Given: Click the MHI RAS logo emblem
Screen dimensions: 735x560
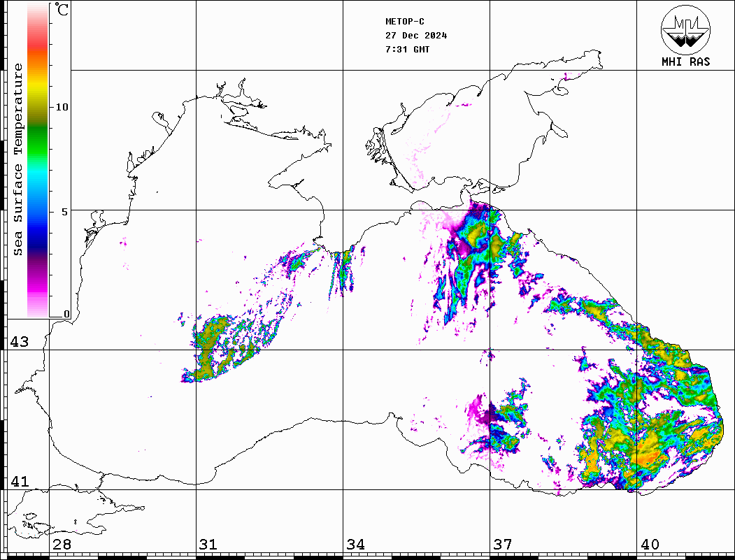Looking at the screenshot, I should pyautogui.click(x=686, y=29).
